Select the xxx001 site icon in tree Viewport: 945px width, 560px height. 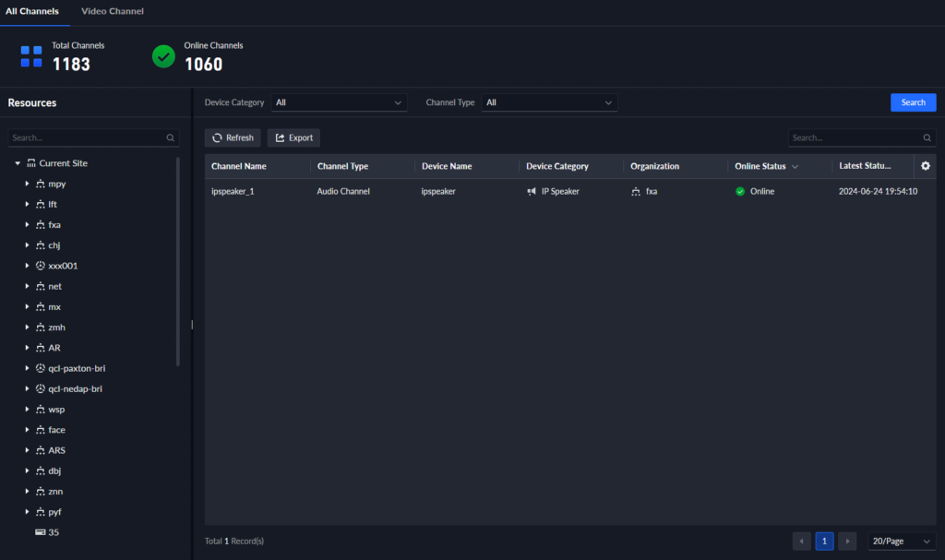click(x=41, y=266)
